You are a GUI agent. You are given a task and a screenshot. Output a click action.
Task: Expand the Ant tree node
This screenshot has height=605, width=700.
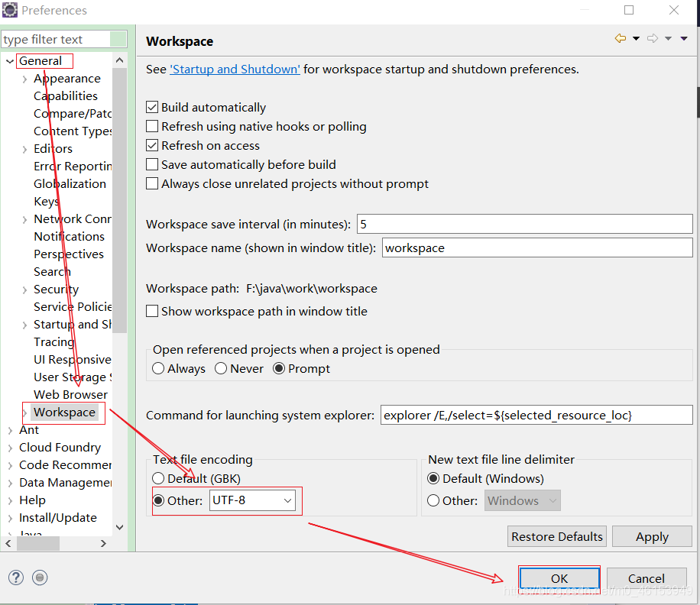tap(10, 430)
